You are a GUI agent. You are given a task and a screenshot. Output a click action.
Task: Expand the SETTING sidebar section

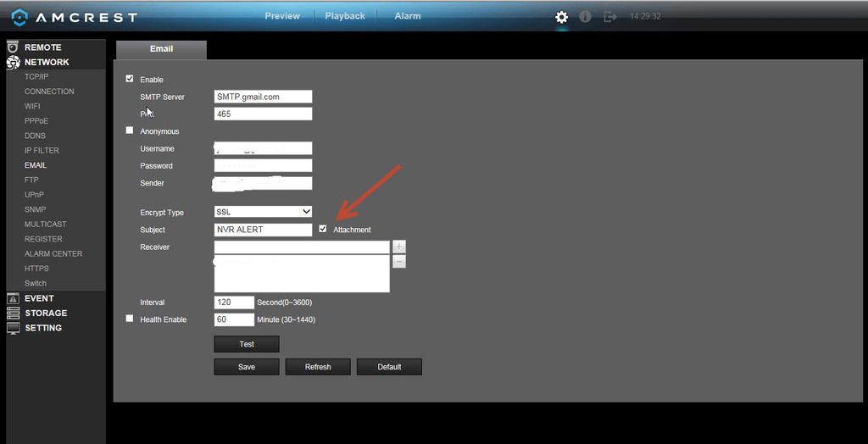pos(43,328)
